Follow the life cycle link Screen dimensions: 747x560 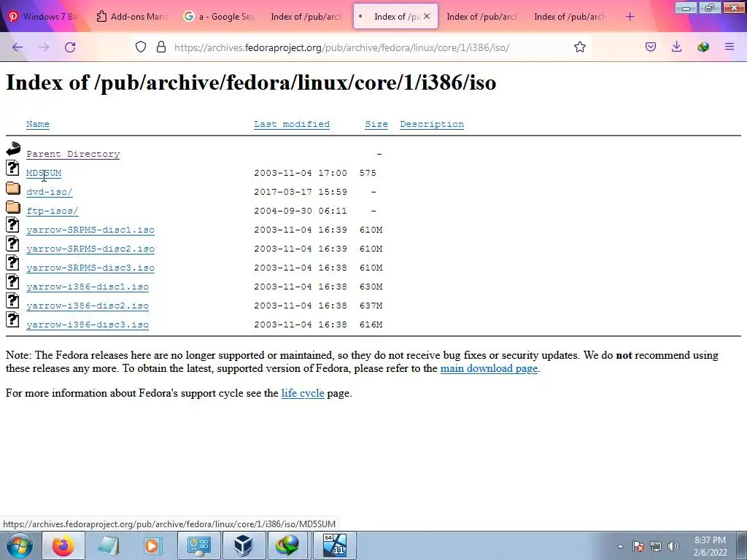pos(303,393)
